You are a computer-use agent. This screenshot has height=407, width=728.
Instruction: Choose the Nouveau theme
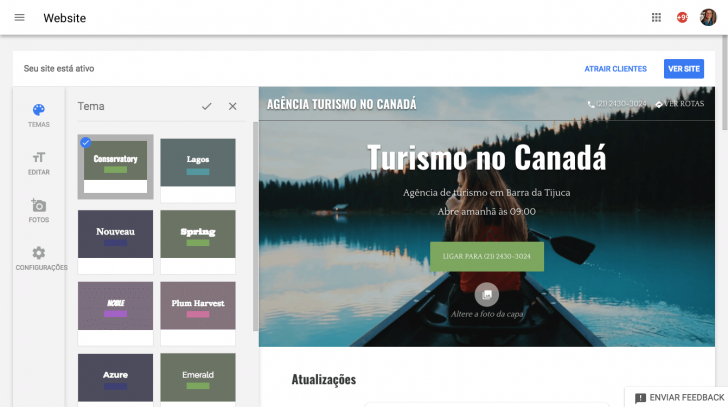(x=116, y=240)
